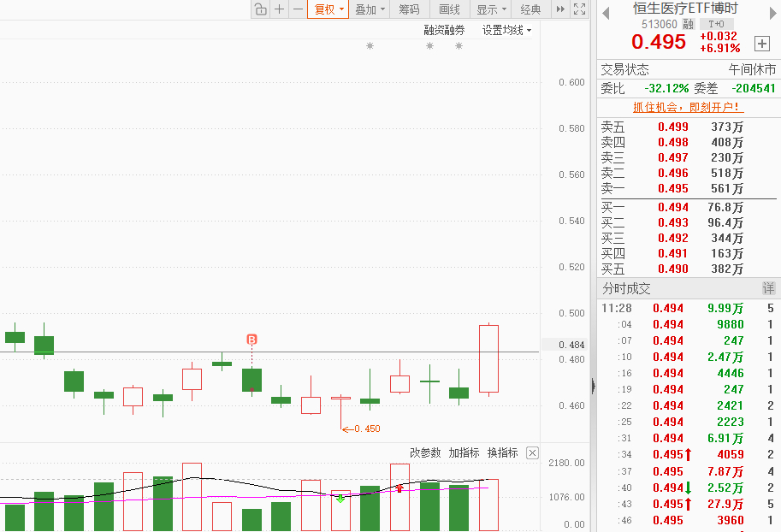Select the 买五 price 0.490

click(x=673, y=269)
